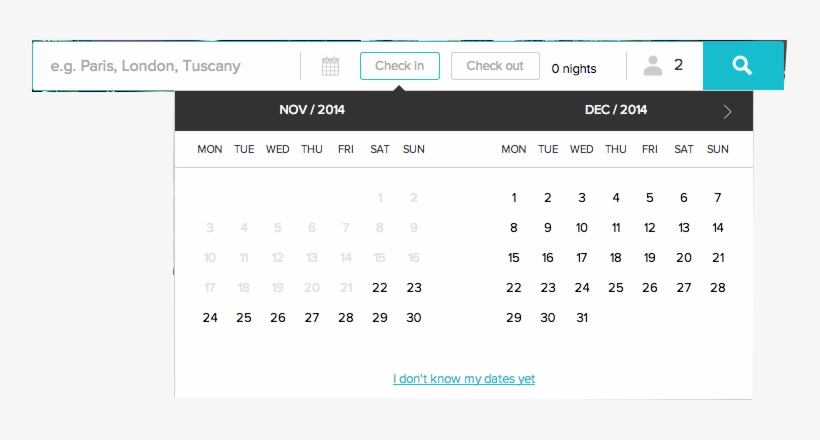820x440 pixels.
Task: Click the guests person icon
Action: [653, 66]
